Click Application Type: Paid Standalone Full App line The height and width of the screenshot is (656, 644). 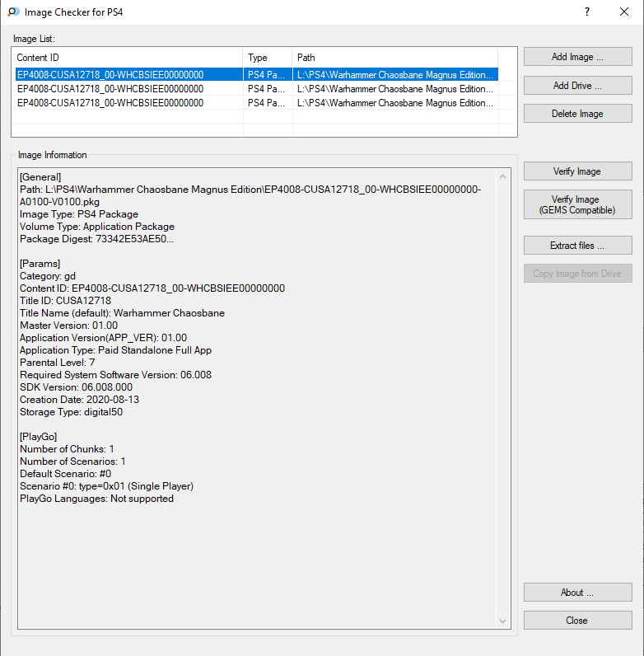pos(116,350)
